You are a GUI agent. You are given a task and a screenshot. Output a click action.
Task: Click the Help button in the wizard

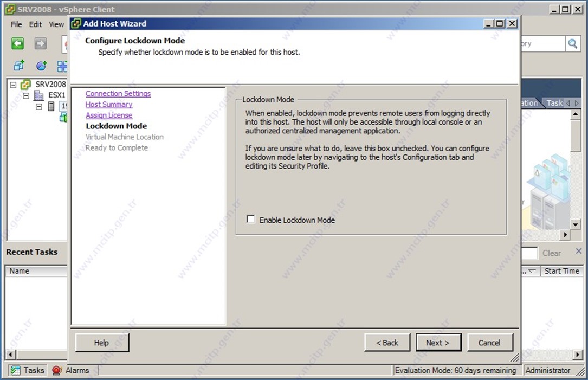point(102,343)
